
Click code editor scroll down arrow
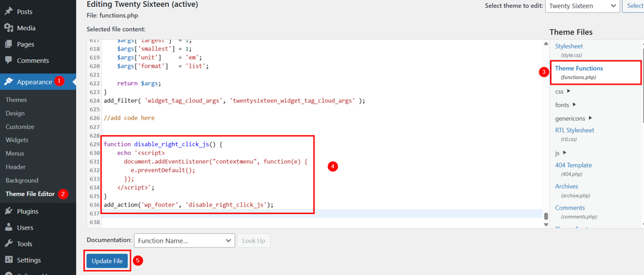[546, 225]
